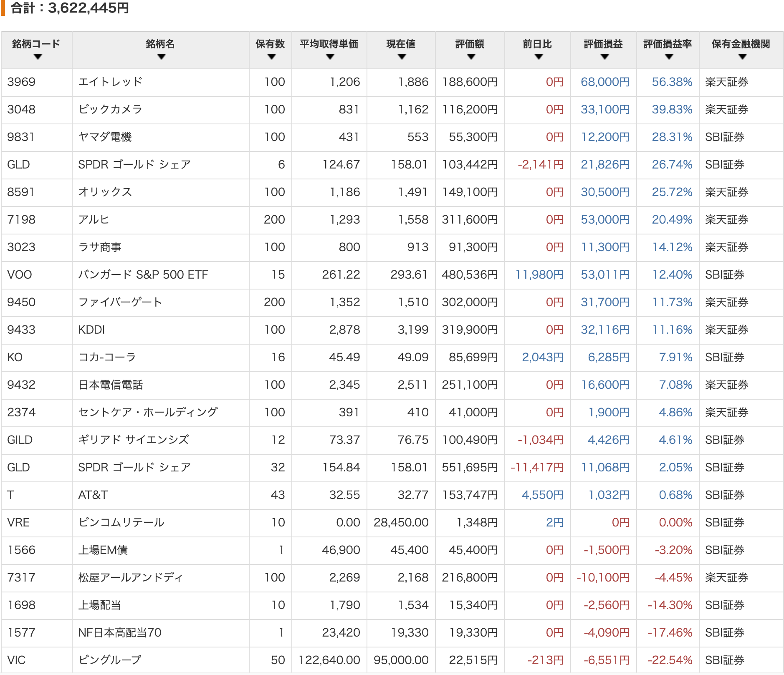Select ビックカメラ row name

pyautogui.click(x=110, y=109)
